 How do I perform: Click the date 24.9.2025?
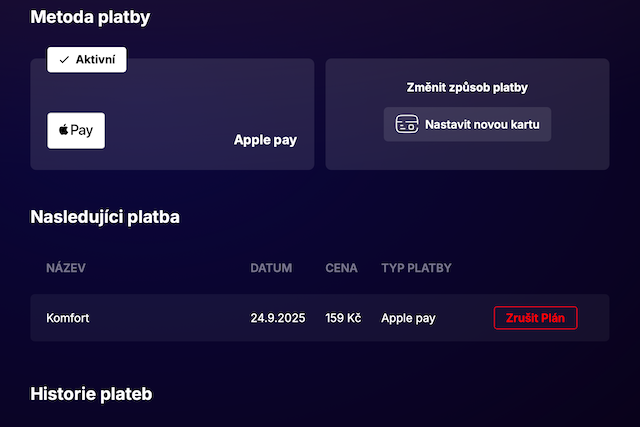277,318
